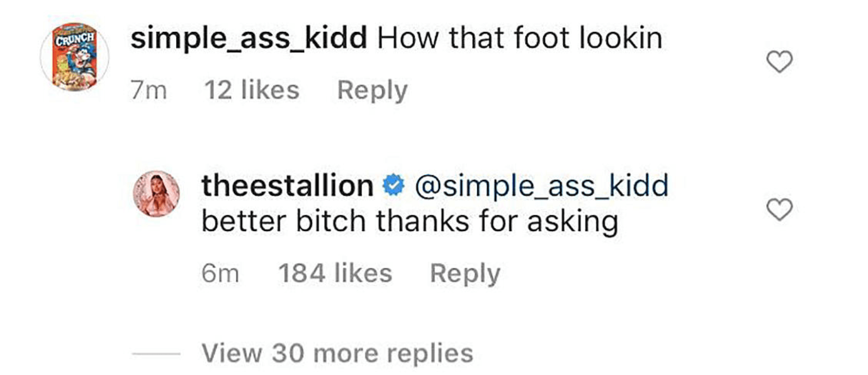Click the 7m timestamp
The width and height of the screenshot is (868, 375).
click(149, 90)
